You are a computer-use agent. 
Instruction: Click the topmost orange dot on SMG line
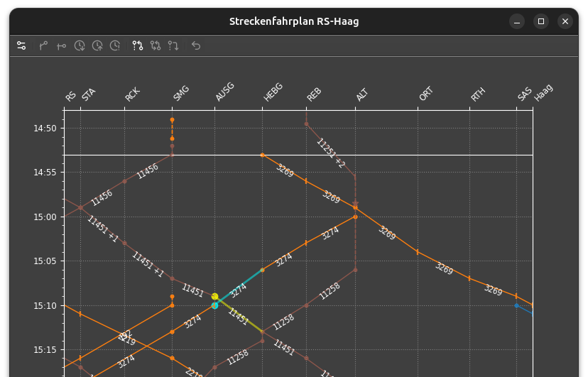[x=172, y=120]
